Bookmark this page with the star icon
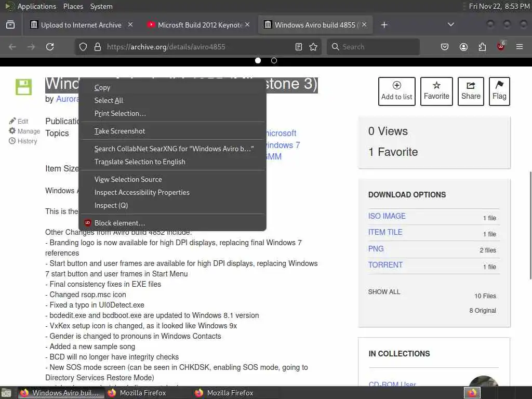Screen dimensions: 532x399 (313, 47)
